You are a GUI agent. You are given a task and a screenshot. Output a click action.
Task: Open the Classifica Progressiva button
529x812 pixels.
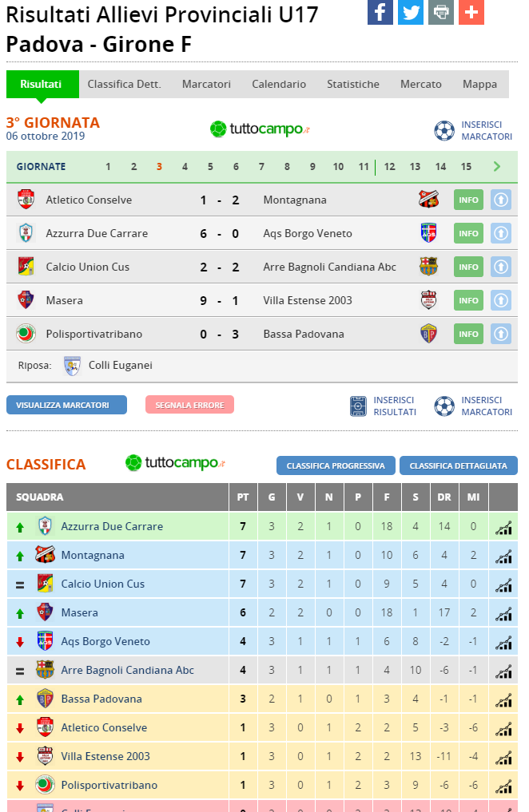336,465
